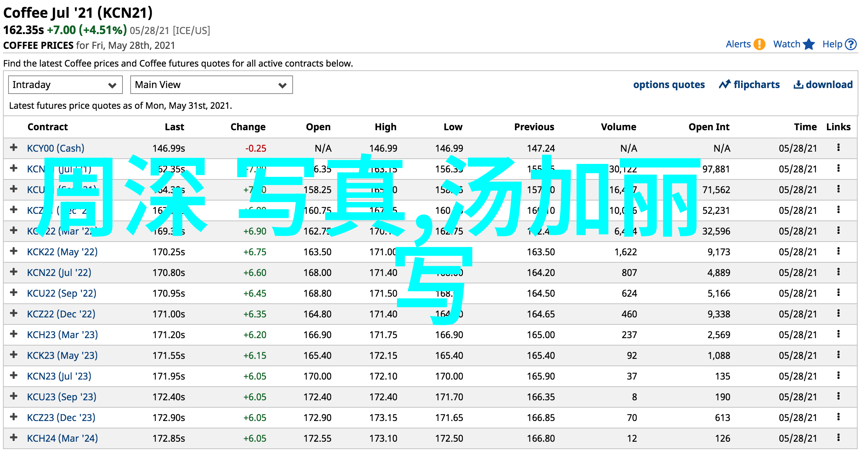Open the KCU22 Sep '22 contract link
Viewport: 868px width, 458px height.
(x=61, y=293)
